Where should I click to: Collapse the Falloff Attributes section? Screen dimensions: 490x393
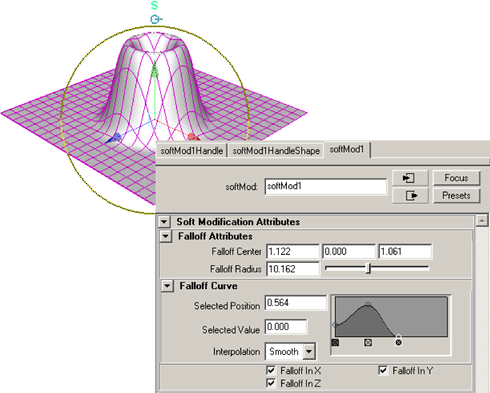tap(166, 236)
